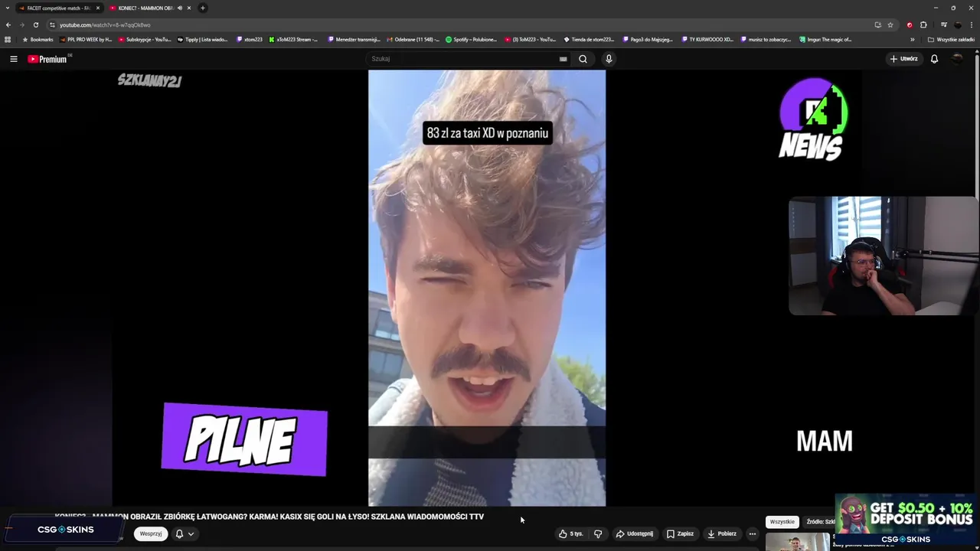The width and height of the screenshot is (980, 551).
Task: Open Subskrypcje - YouTube bookmark
Action: 145,39
